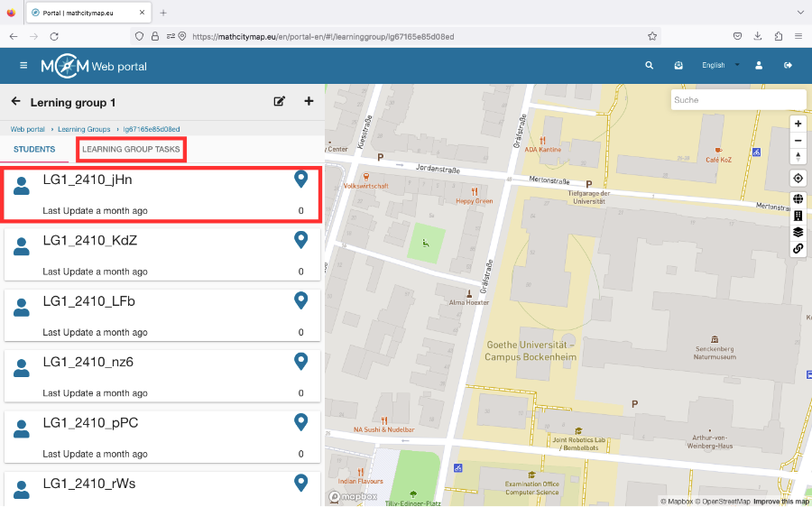Click the Web portal breadcrumb link
This screenshot has height=507, width=812.
28,129
